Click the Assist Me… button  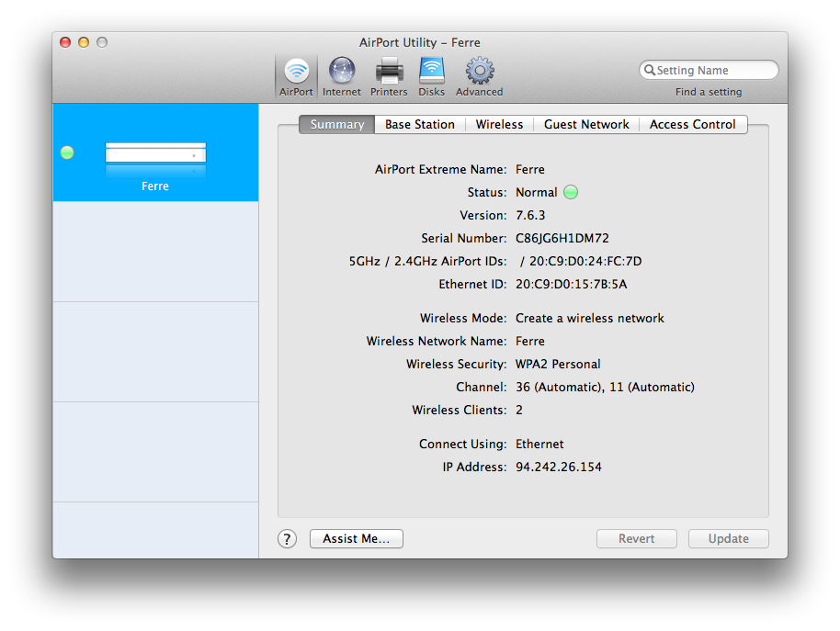point(357,538)
